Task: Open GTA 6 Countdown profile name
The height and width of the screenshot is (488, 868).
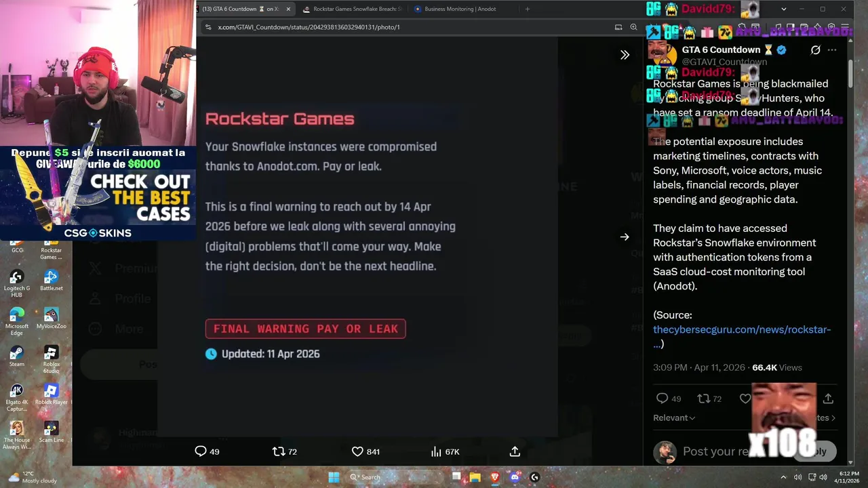Action: 721,49
